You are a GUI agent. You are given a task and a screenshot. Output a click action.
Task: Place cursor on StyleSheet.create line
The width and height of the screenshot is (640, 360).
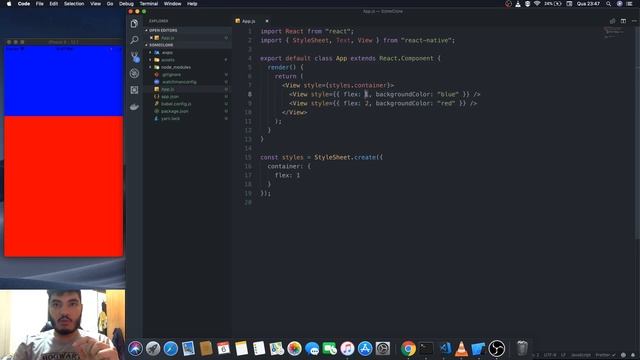[322, 157]
